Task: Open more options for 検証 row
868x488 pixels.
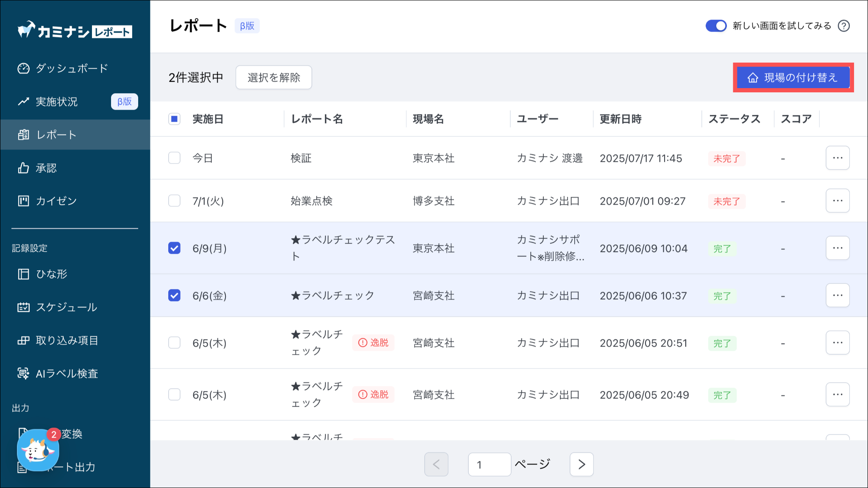Action: point(837,158)
